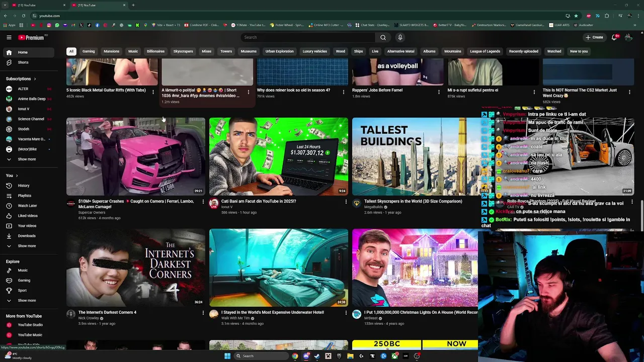Open options menu for Supercar Crashes video

click(x=203, y=202)
